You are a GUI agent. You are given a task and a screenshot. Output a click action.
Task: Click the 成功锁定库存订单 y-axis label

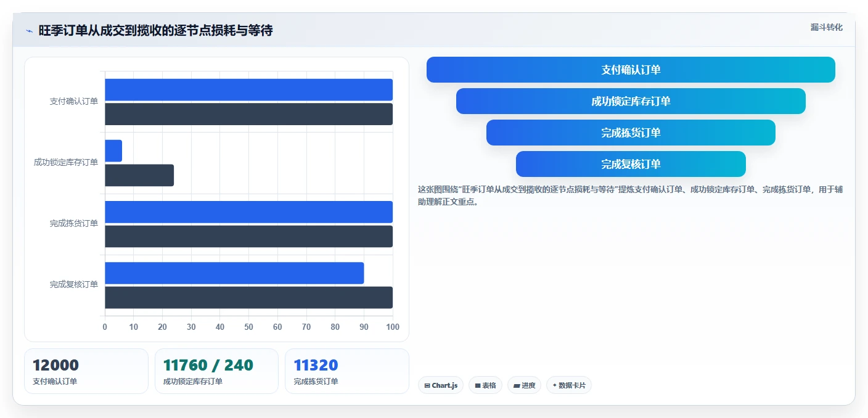tap(66, 162)
